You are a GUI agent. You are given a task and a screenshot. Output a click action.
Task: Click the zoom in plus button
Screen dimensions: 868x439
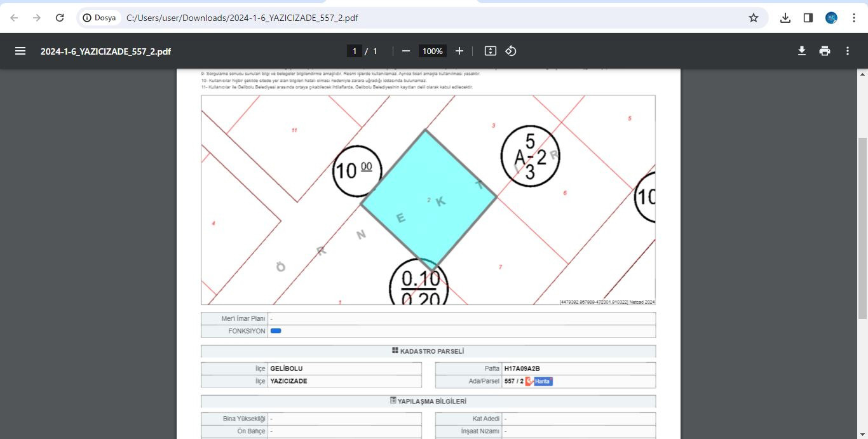click(459, 51)
